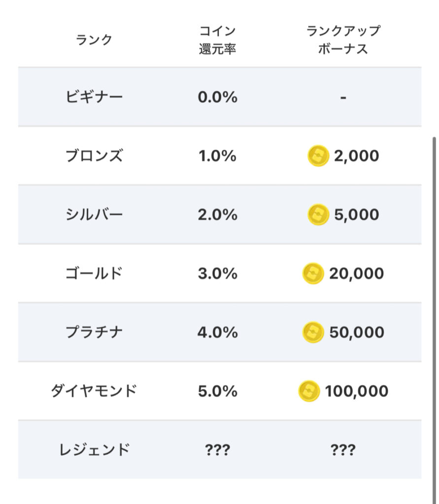The width and height of the screenshot is (439, 504).
Task: Click the coin icon beside 50,000
Action: pyautogui.click(x=313, y=332)
